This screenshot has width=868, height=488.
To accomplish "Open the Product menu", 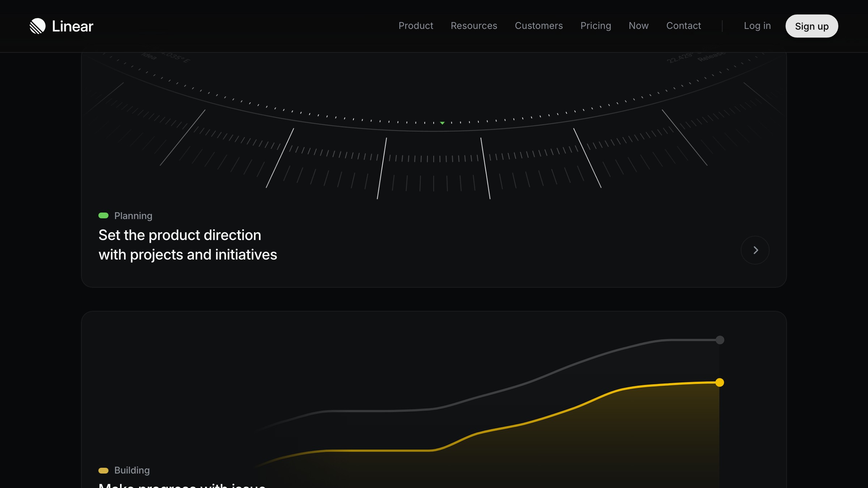I will 416,26.
